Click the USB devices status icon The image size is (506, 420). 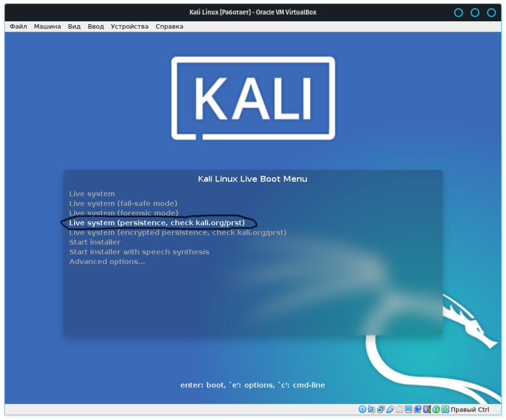click(390, 409)
